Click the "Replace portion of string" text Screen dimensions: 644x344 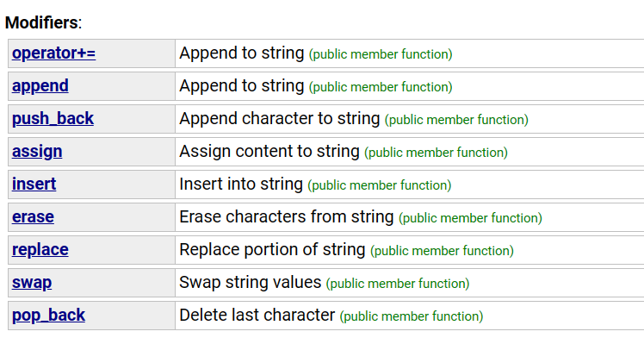point(272,250)
